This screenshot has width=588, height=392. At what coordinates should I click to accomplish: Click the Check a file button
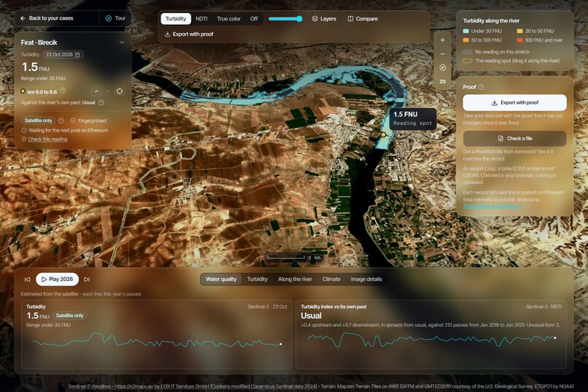[x=514, y=139]
